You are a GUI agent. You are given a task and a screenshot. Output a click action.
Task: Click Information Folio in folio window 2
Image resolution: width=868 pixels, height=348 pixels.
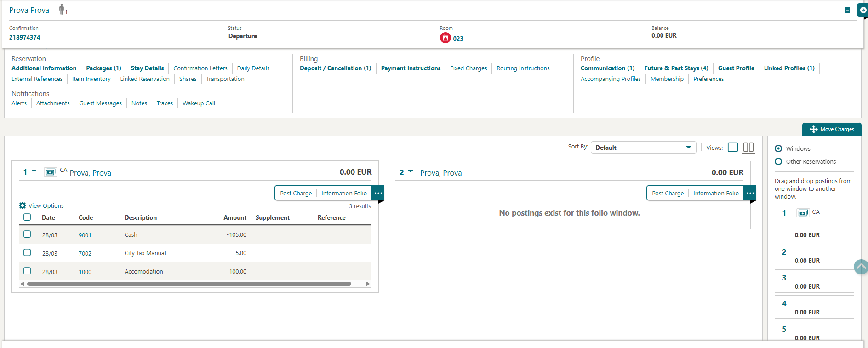tap(716, 194)
